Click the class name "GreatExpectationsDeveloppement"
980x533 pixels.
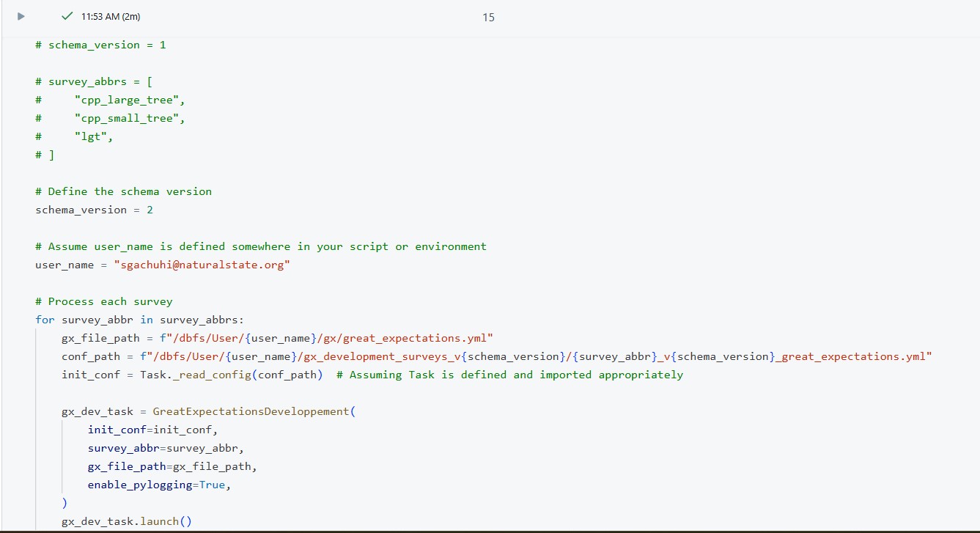coord(251,411)
